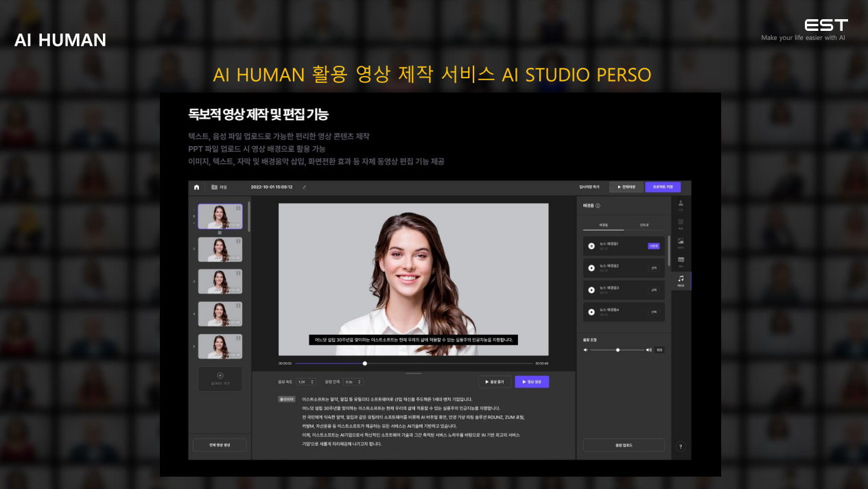Click the 음량 조절 volume slider handle
This screenshot has width=868, height=489.
(617, 349)
